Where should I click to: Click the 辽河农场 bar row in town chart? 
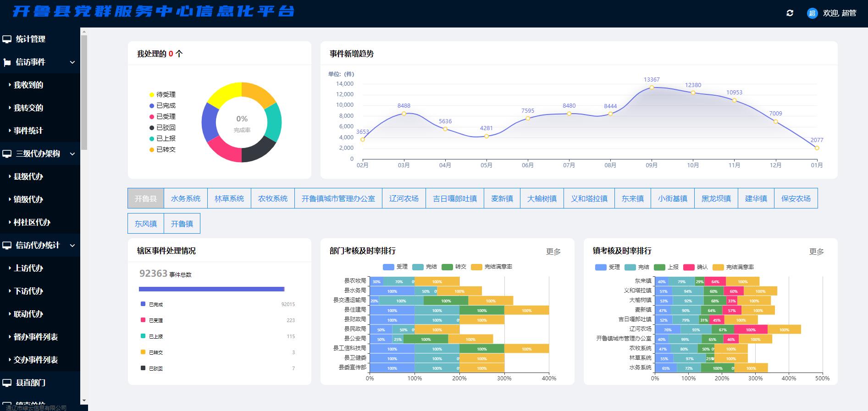728,329
